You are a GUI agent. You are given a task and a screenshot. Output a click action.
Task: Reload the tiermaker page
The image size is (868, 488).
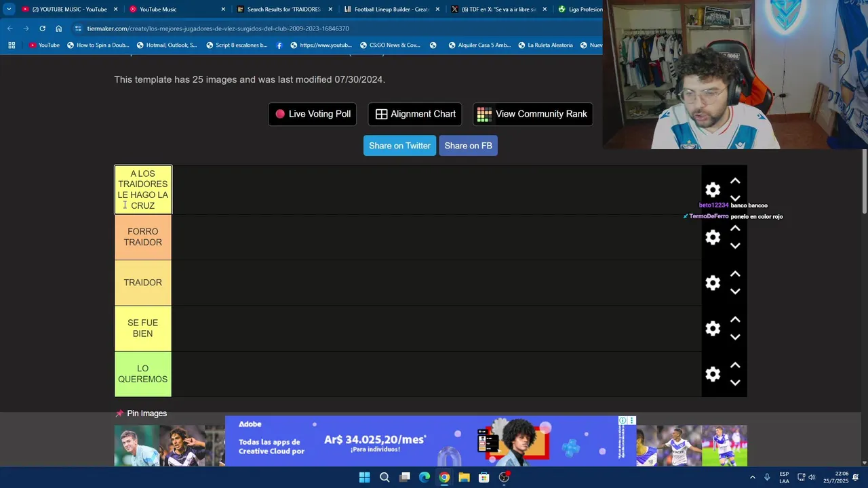[42, 28]
